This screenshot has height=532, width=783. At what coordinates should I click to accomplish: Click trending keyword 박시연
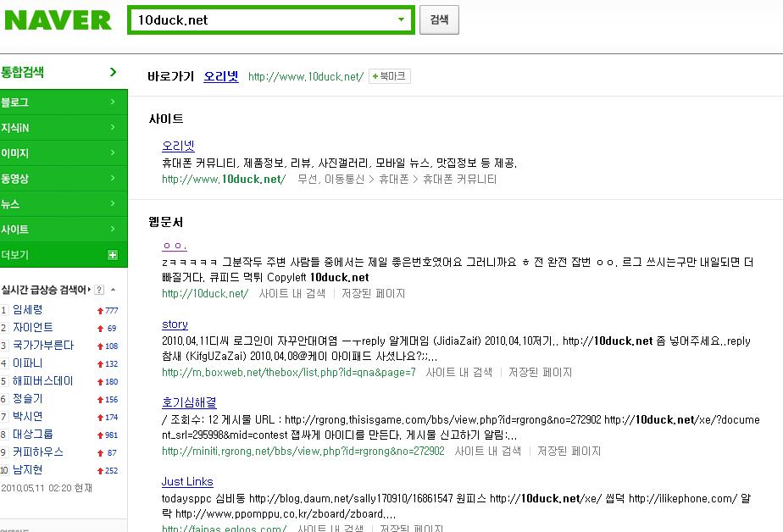27,416
